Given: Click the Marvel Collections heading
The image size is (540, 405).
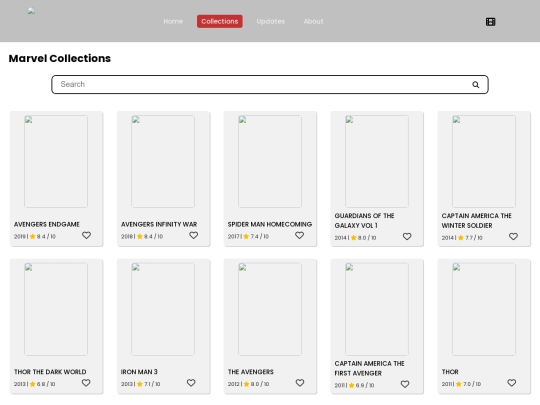Looking at the screenshot, I should pos(60,59).
